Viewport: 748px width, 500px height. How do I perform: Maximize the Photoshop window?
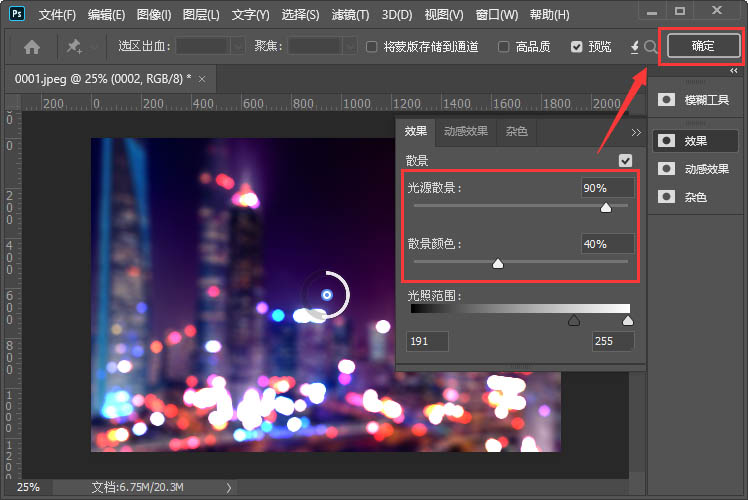click(x=680, y=11)
